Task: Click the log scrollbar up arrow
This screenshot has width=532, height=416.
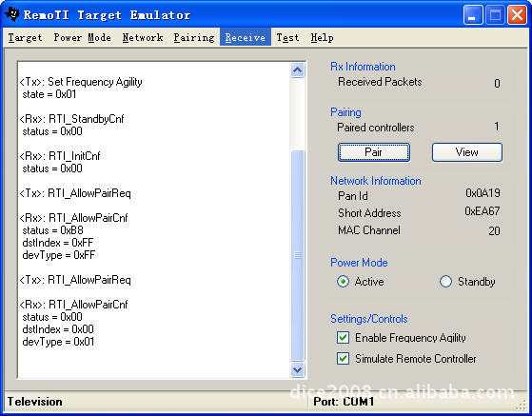Action: coord(298,70)
